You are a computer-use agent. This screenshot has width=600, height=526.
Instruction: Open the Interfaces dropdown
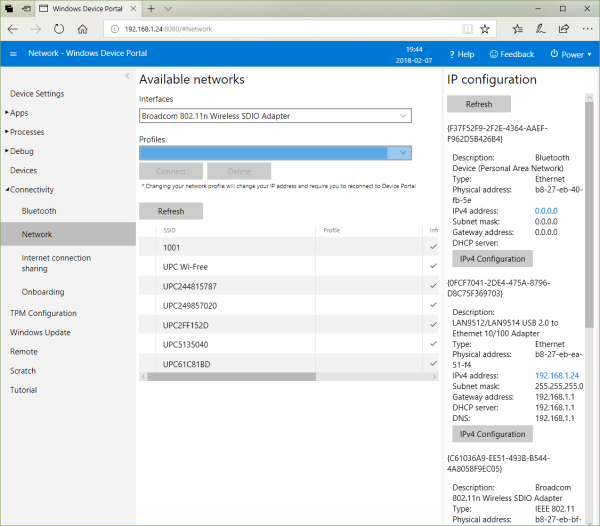pyautogui.click(x=275, y=116)
